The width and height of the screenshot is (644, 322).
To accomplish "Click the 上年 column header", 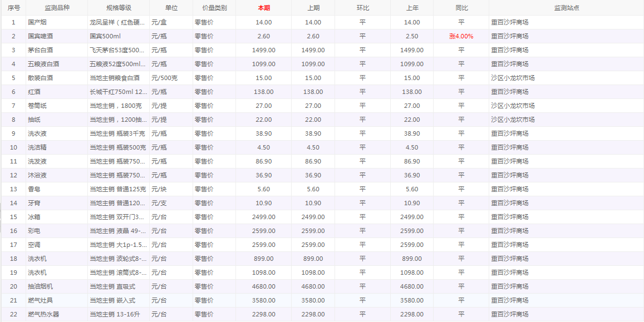I will point(412,8).
